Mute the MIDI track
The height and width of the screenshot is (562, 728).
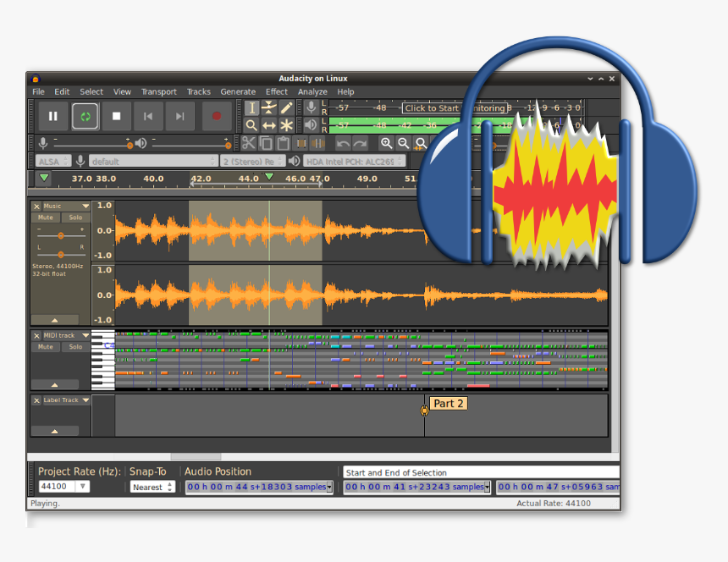click(46, 347)
